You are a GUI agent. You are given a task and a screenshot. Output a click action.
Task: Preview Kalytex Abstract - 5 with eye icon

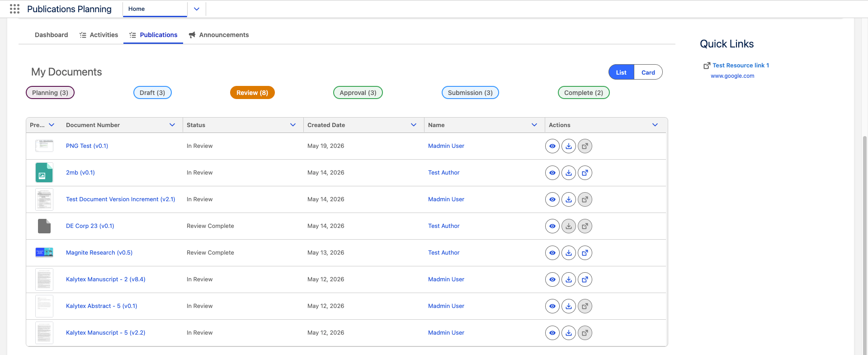pyautogui.click(x=552, y=306)
